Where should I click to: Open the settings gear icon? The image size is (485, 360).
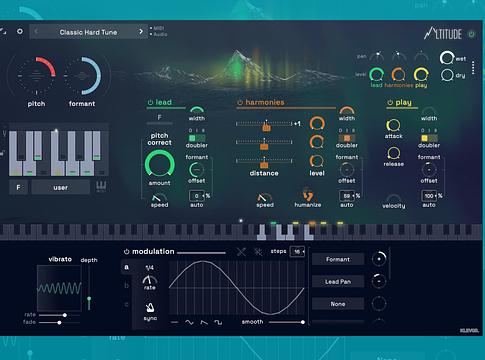(20, 31)
